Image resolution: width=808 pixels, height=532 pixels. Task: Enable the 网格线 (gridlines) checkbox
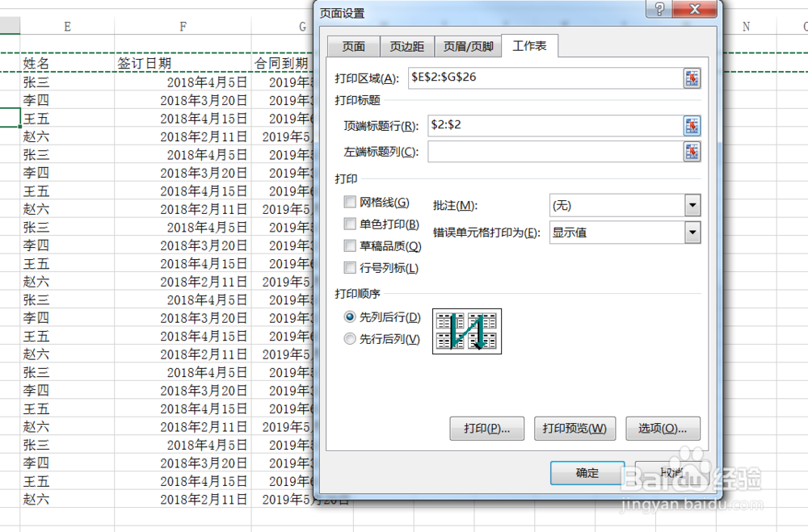tap(350, 202)
